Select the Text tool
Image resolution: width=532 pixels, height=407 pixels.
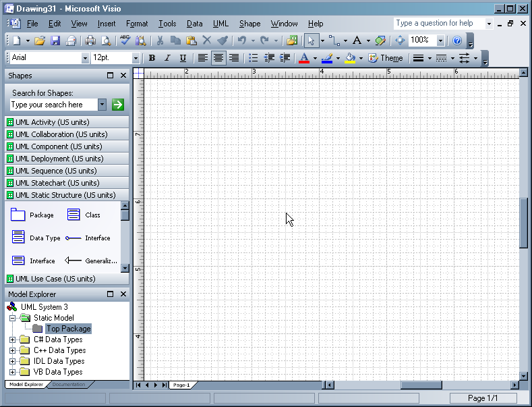(357, 40)
